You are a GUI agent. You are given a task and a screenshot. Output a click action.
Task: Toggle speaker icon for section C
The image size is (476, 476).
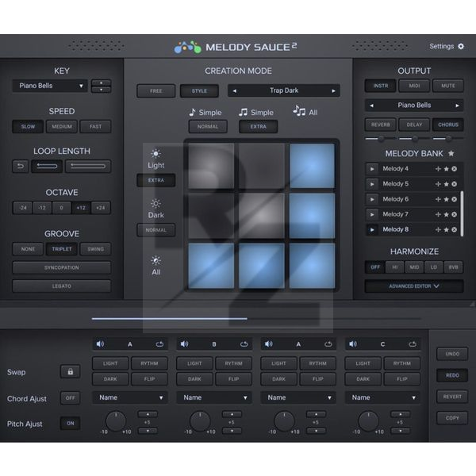click(x=353, y=344)
